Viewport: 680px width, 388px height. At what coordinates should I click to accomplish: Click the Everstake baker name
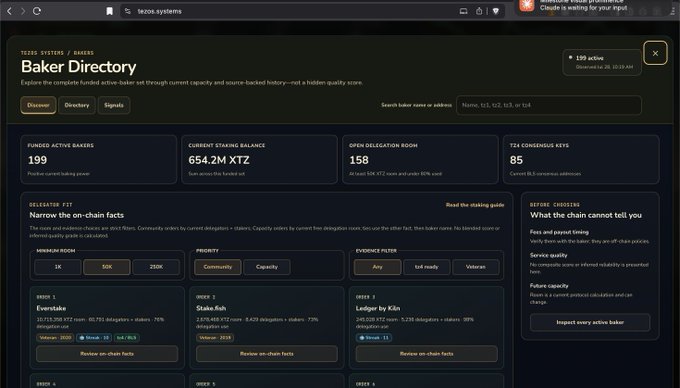point(51,308)
